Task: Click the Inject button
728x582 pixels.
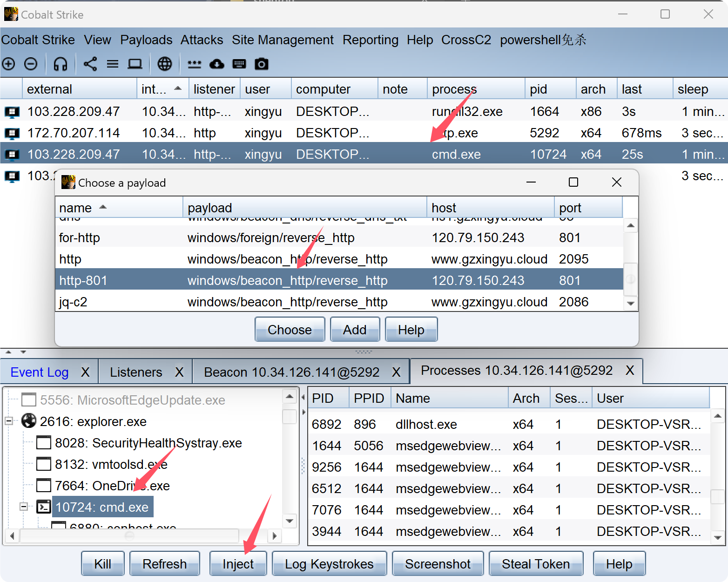Action: pyautogui.click(x=238, y=563)
